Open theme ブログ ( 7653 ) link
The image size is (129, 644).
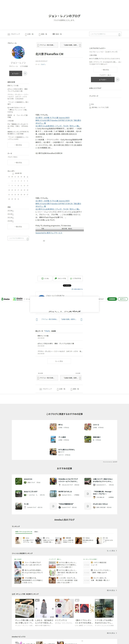[x=13, y=157]
